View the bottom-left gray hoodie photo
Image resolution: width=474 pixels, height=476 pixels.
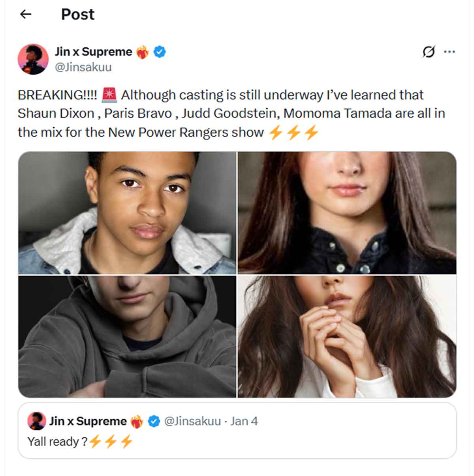[127, 337]
